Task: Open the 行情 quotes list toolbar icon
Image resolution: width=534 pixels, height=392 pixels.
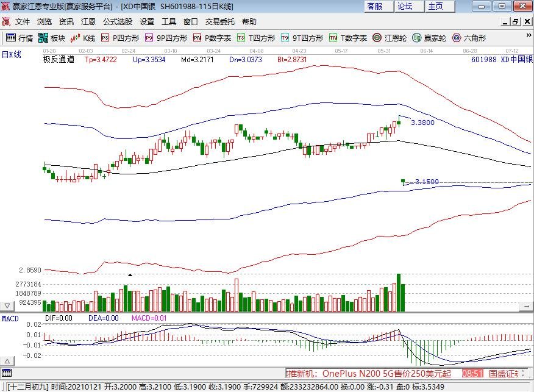Action: [x=20, y=38]
